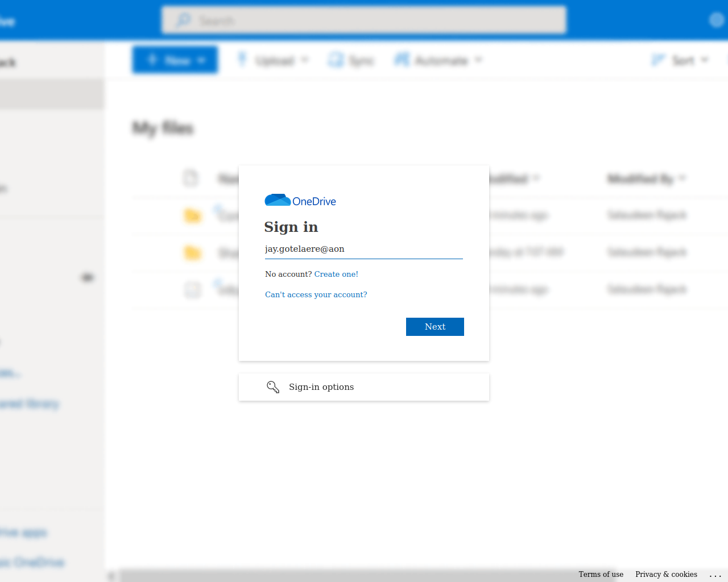Click the blurred New button
Image resolution: width=728 pixels, height=582 pixels.
175,60
